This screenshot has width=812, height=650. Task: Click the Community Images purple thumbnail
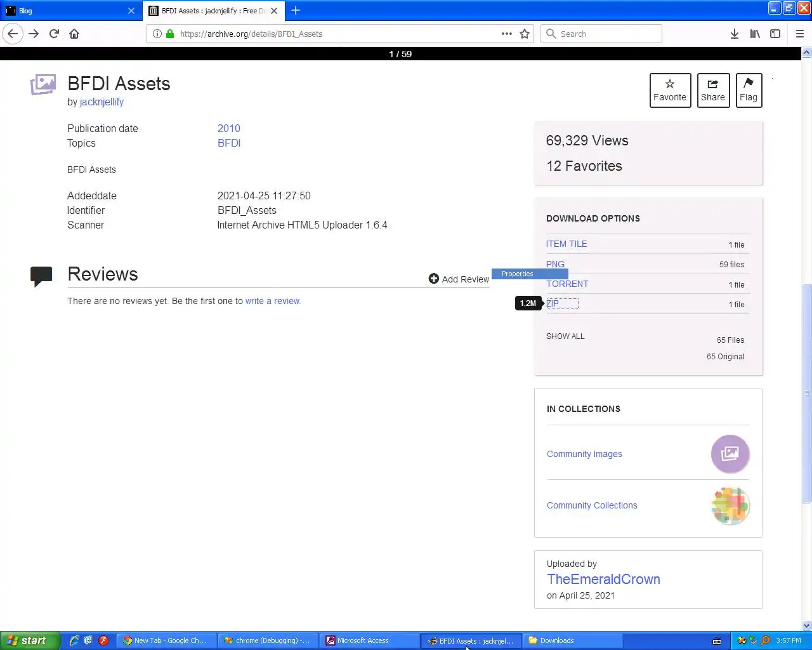[730, 453]
